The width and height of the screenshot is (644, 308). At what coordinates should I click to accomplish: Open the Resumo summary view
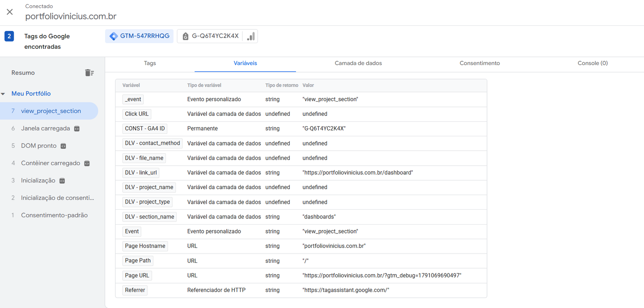(23, 73)
